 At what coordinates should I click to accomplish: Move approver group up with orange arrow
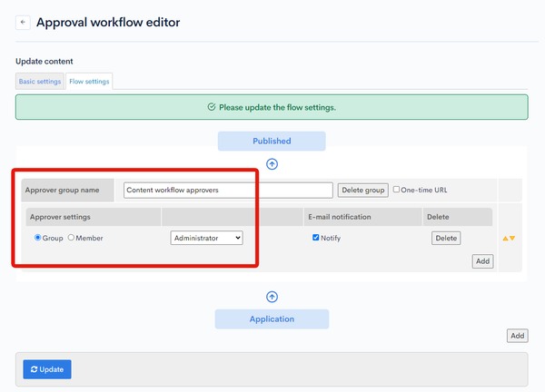coord(505,238)
